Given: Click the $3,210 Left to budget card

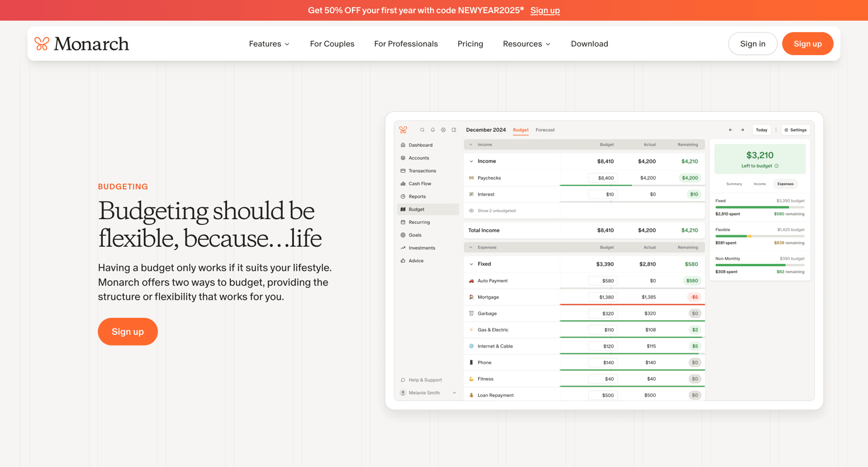Looking at the screenshot, I should click(759, 159).
